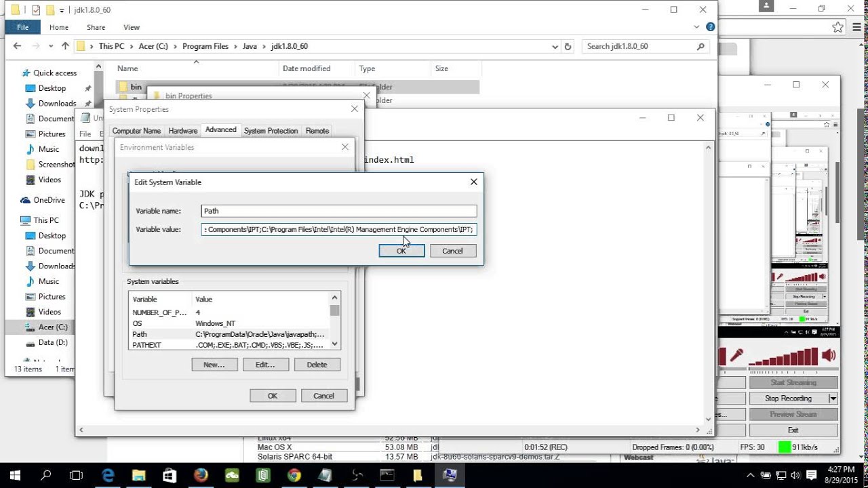
Task: Open the Remote tab
Action: point(317,131)
